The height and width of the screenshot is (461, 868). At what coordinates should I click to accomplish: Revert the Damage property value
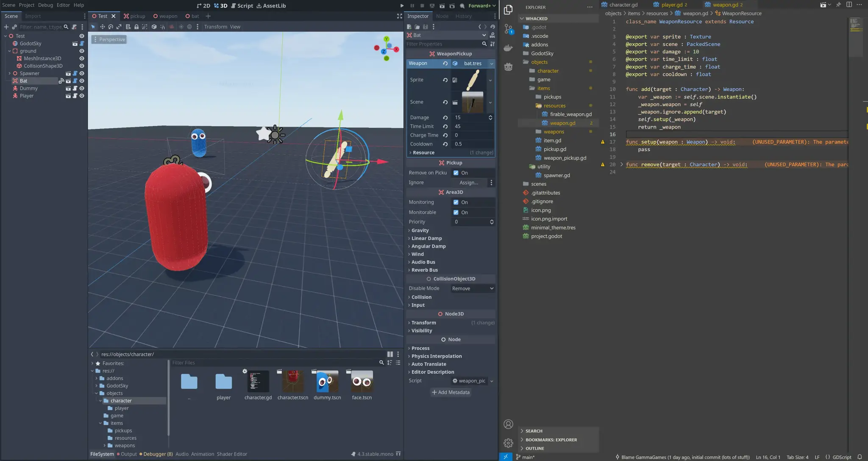pyautogui.click(x=445, y=117)
